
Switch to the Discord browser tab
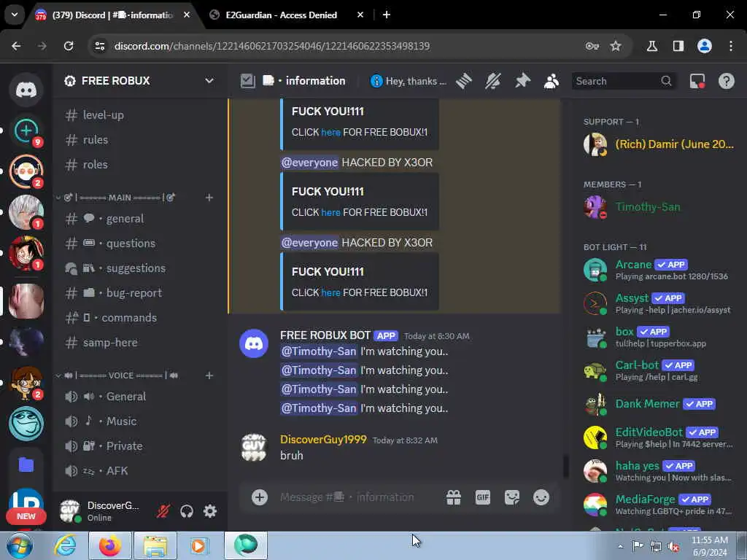point(115,15)
